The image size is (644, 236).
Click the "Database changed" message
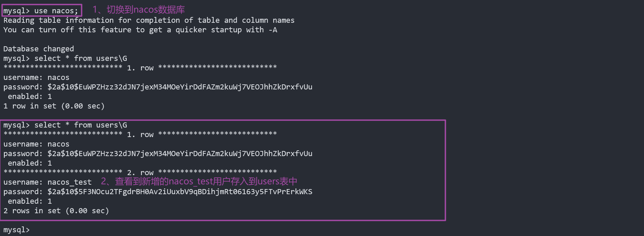pyautogui.click(x=38, y=49)
